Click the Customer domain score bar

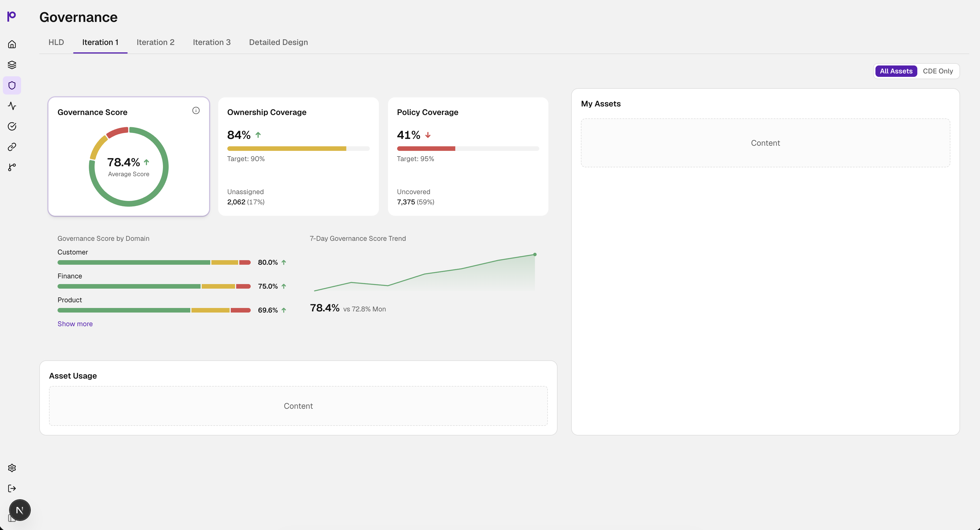(x=154, y=262)
